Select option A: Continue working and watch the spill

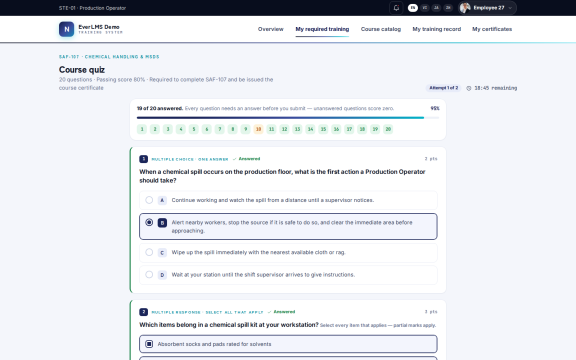coord(288,200)
